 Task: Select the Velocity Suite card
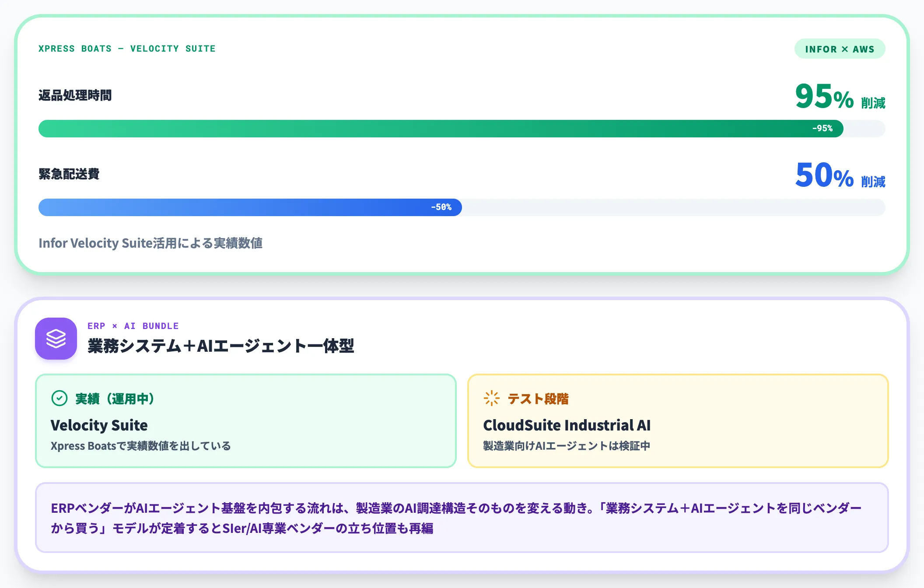tap(246, 421)
